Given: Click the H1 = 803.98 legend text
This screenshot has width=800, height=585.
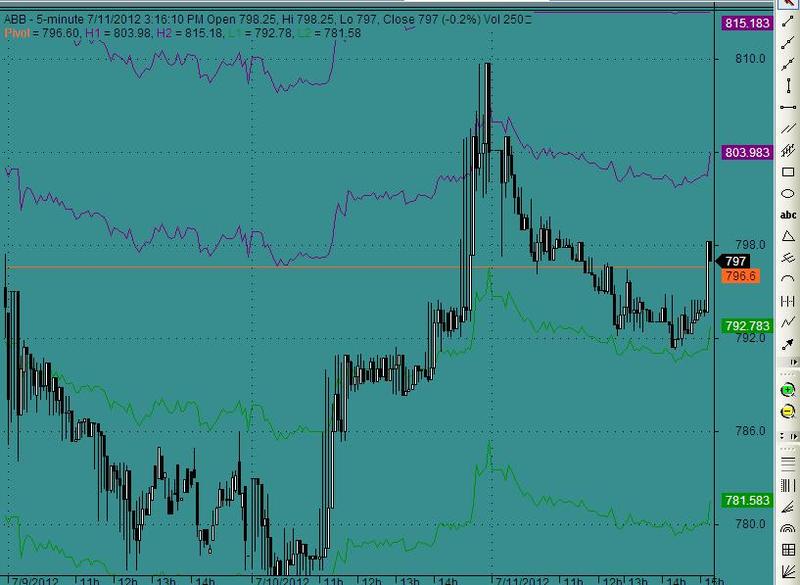Looking at the screenshot, I should (118, 34).
